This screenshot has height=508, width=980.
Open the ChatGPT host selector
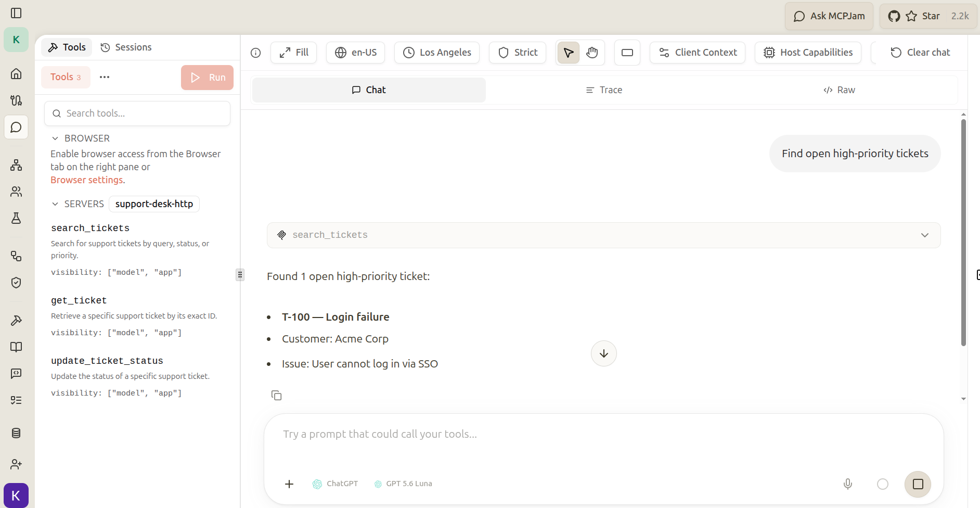coord(335,484)
